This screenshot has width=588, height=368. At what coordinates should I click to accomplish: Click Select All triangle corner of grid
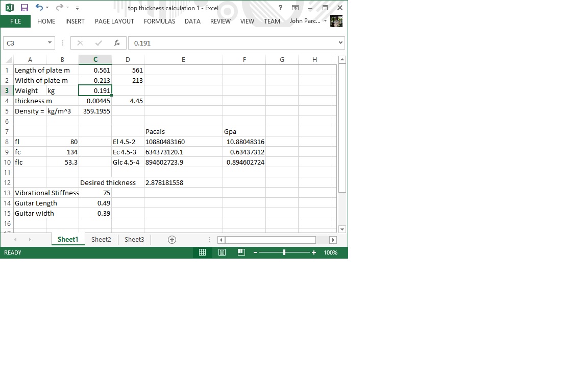(x=8, y=60)
